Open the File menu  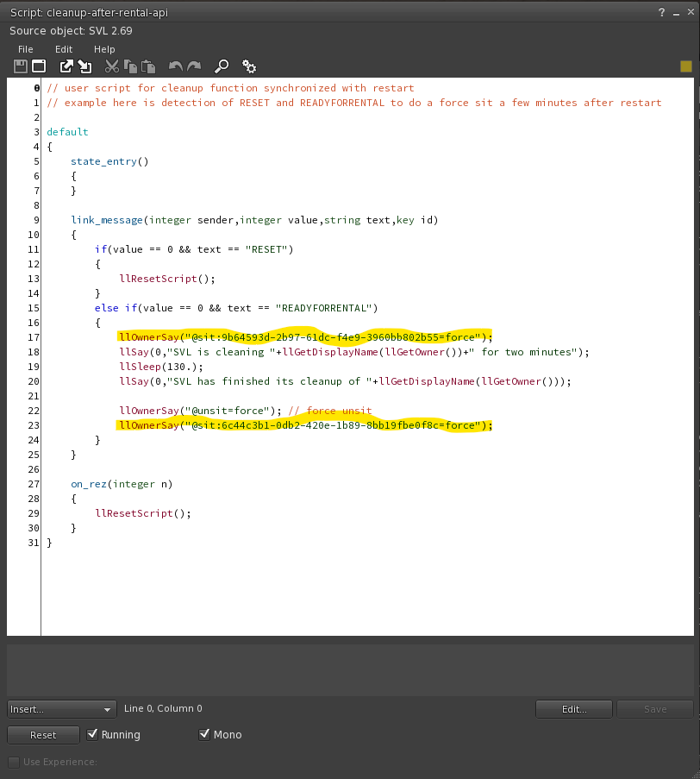point(25,49)
